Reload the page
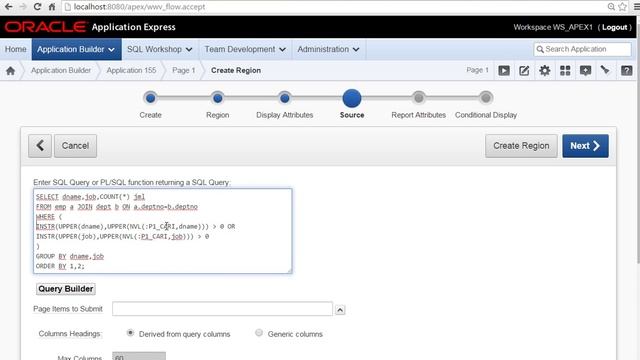This screenshot has height=360, width=640. (x=37, y=7)
